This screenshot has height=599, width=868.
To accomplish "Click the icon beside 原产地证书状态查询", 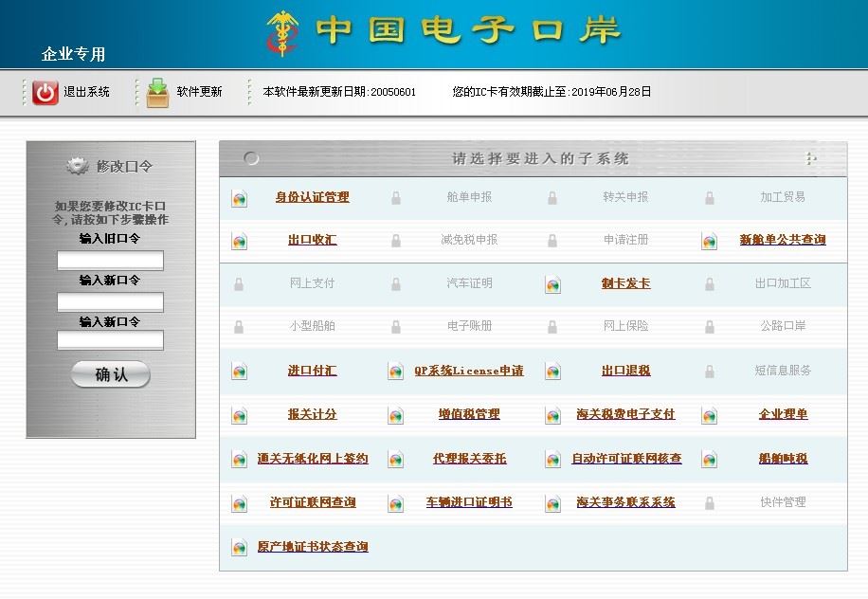I will (x=239, y=548).
